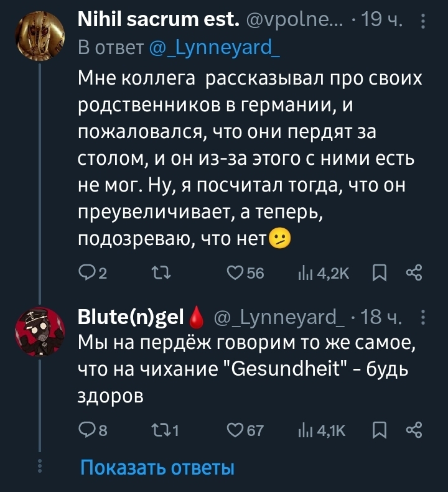Like the tweet with 67 likes
This screenshot has height=492, width=448.
pyautogui.click(x=235, y=430)
